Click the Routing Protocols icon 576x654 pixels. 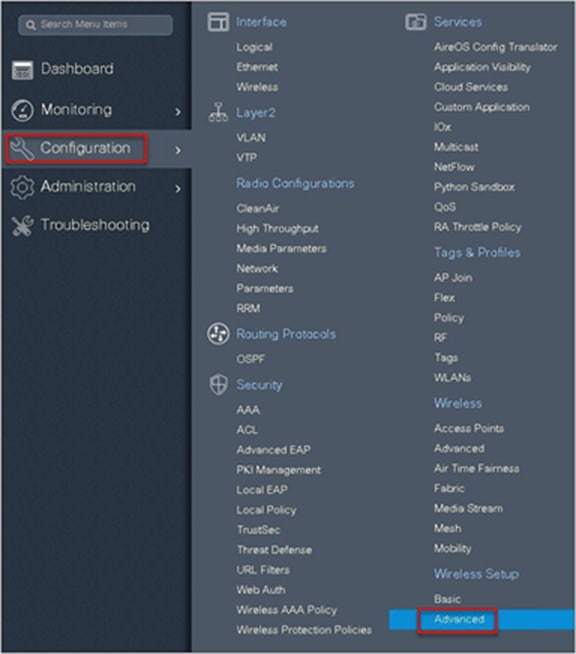[x=218, y=334]
